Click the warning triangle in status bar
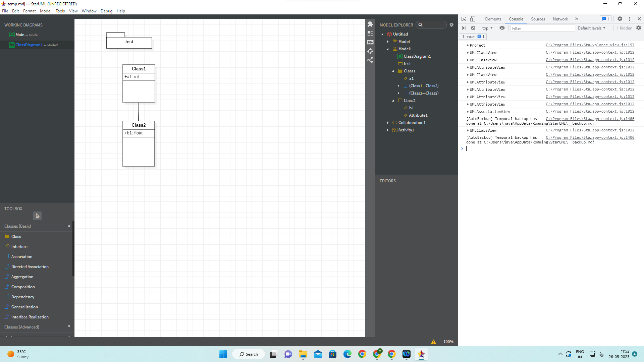Screen dimensions: 644x362 (433, 342)
